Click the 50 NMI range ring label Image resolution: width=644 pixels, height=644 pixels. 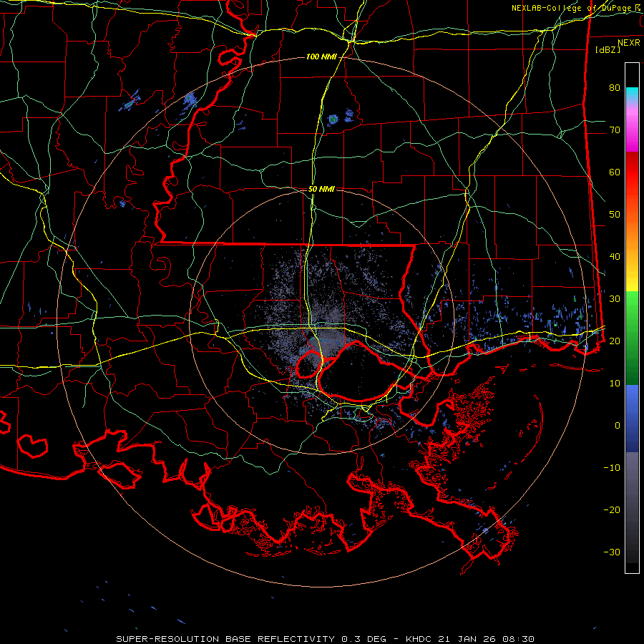[321, 190]
